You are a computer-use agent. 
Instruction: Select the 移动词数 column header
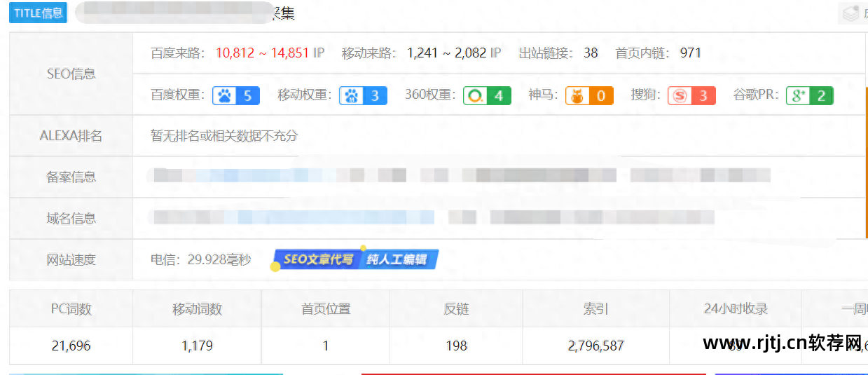point(197,308)
